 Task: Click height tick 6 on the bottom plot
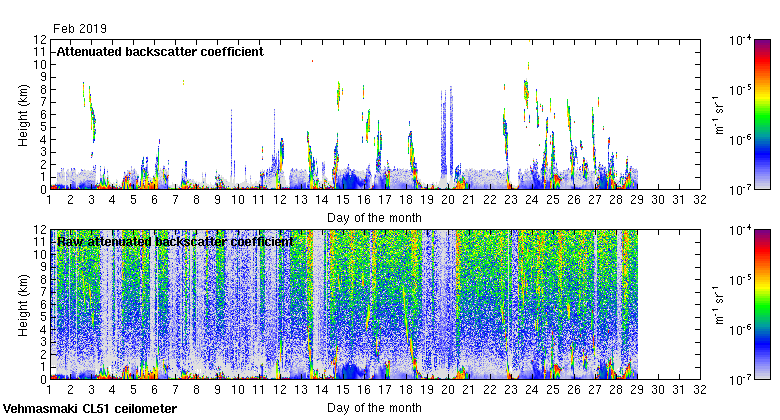coord(41,304)
